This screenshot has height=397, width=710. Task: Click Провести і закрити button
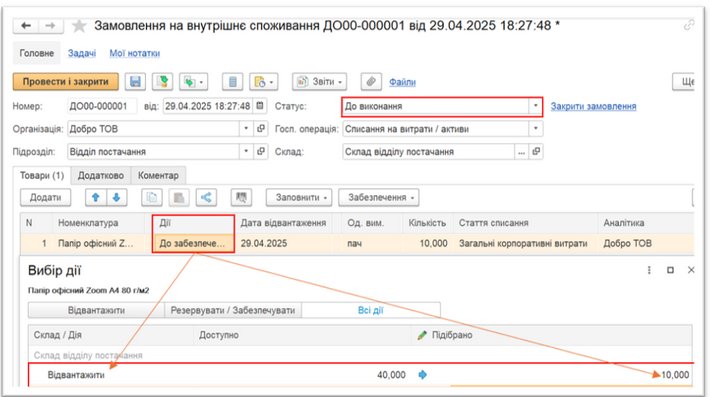click(66, 82)
